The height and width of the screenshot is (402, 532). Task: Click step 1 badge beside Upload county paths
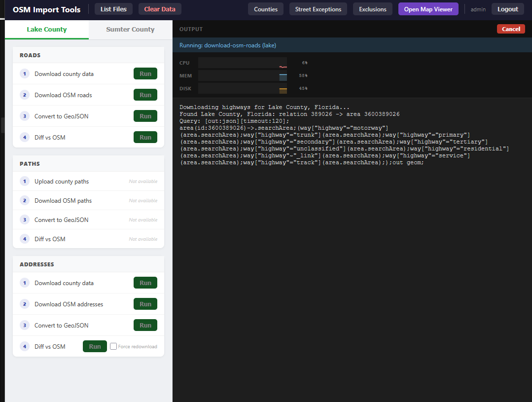click(x=25, y=182)
